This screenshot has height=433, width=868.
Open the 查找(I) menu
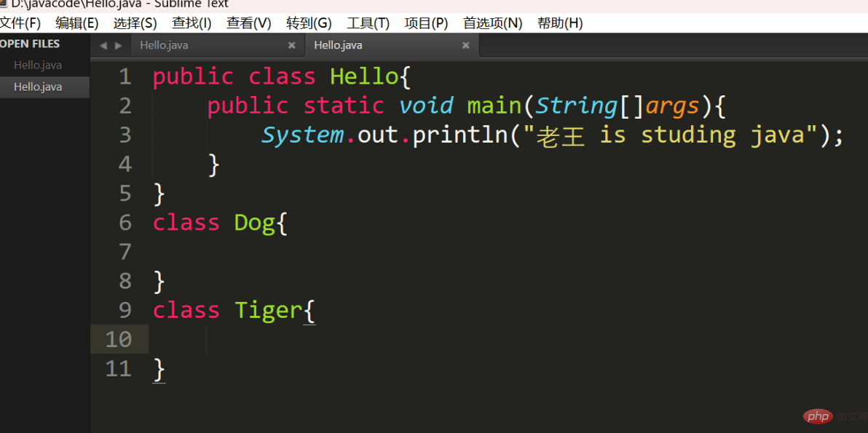192,23
